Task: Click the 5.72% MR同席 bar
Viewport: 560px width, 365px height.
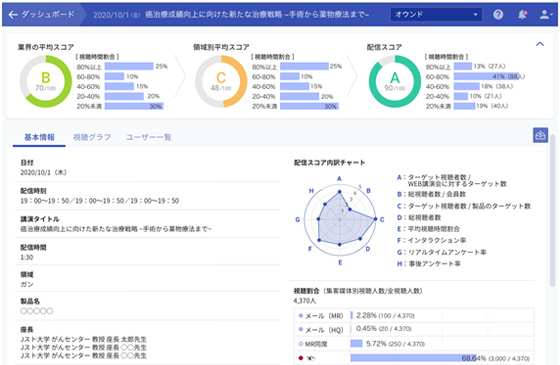Action: [x=356, y=344]
